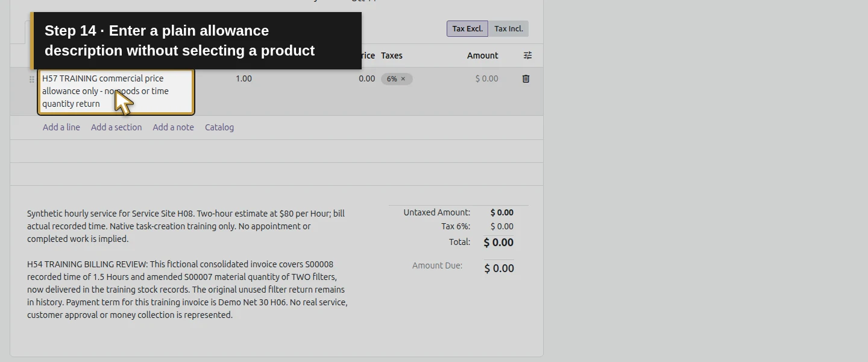Select the price cell 0.00

coord(366,78)
